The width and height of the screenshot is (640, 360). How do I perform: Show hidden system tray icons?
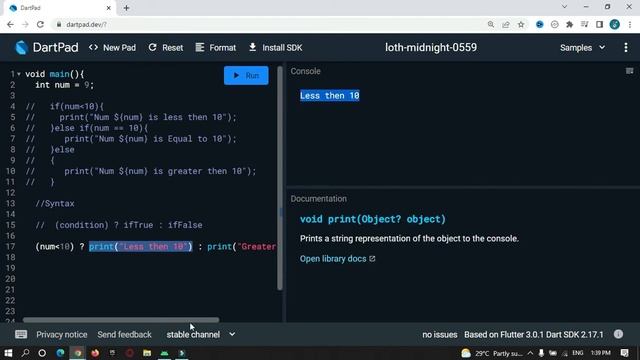530,353
